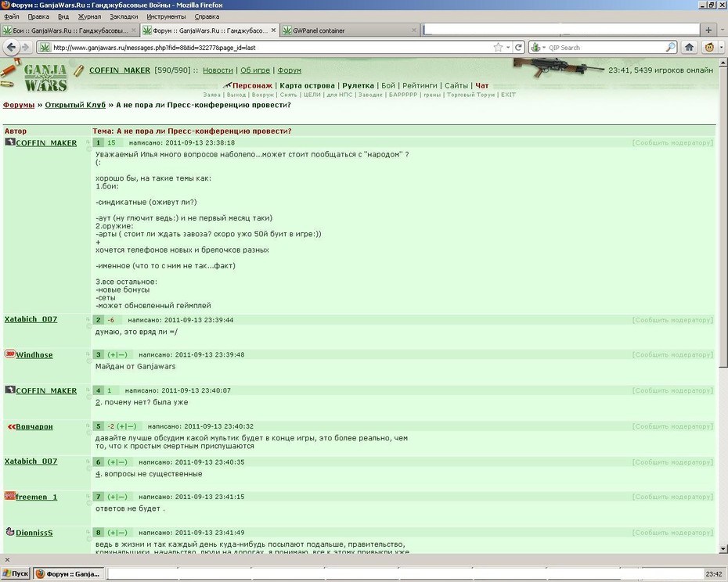Click inside the QIP Search field
The height and width of the screenshot is (582, 728).
(x=606, y=48)
